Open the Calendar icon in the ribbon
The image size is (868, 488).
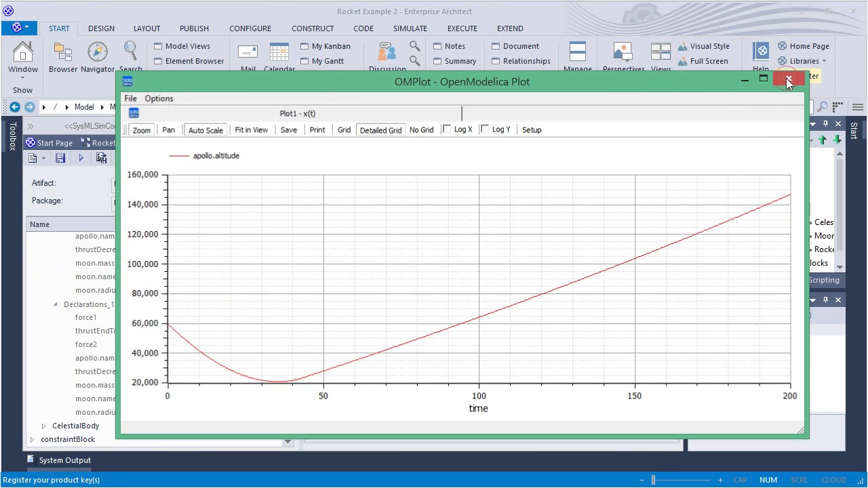click(279, 57)
